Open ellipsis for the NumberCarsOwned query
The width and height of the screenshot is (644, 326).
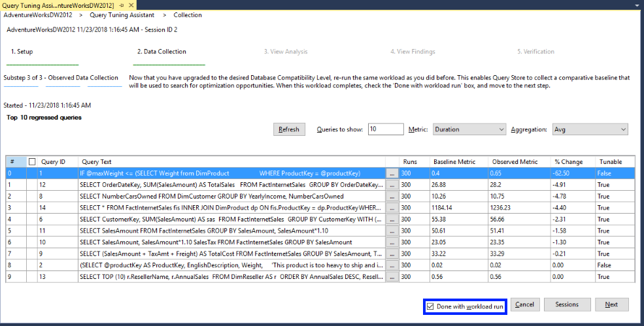(392, 196)
